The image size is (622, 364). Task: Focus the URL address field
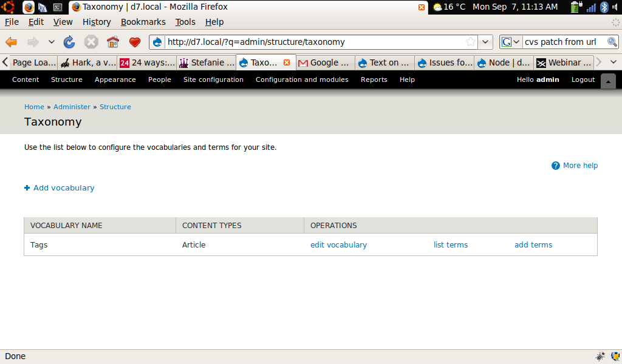(x=313, y=42)
